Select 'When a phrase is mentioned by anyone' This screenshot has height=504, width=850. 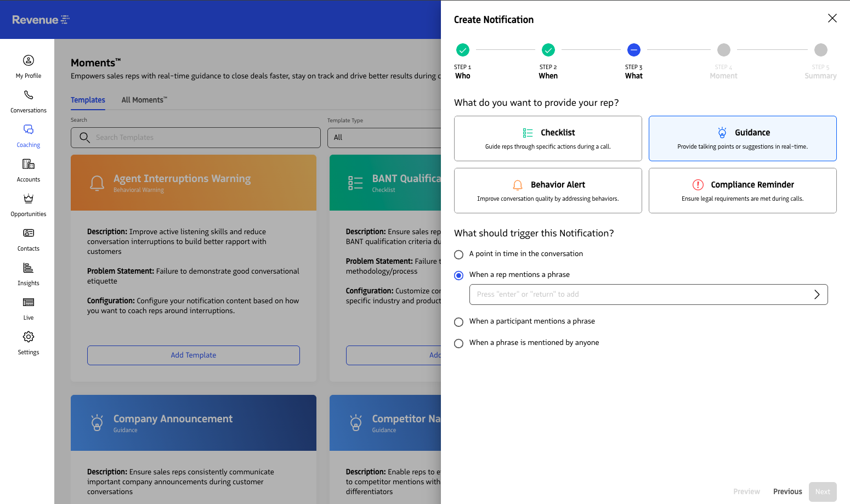[459, 343]
